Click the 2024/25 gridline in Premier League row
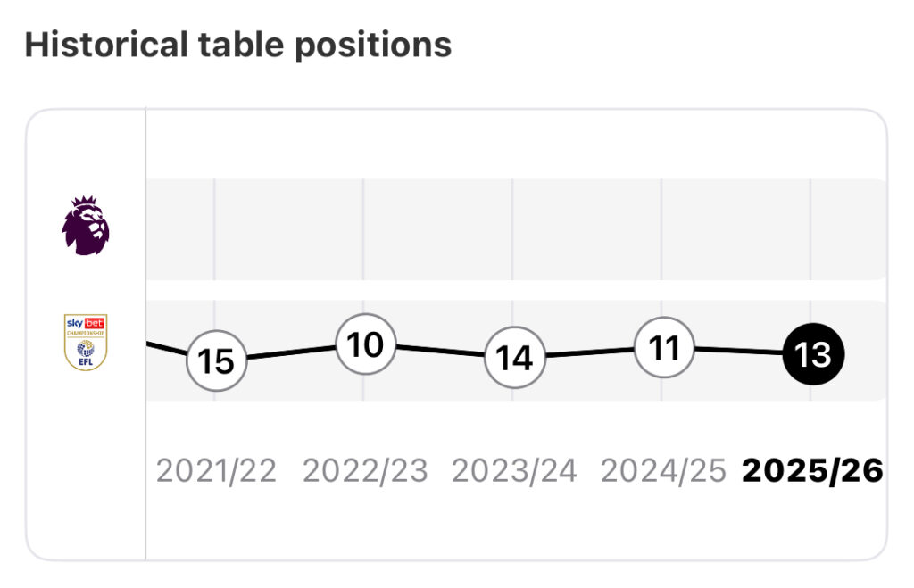 pos(661,229)
